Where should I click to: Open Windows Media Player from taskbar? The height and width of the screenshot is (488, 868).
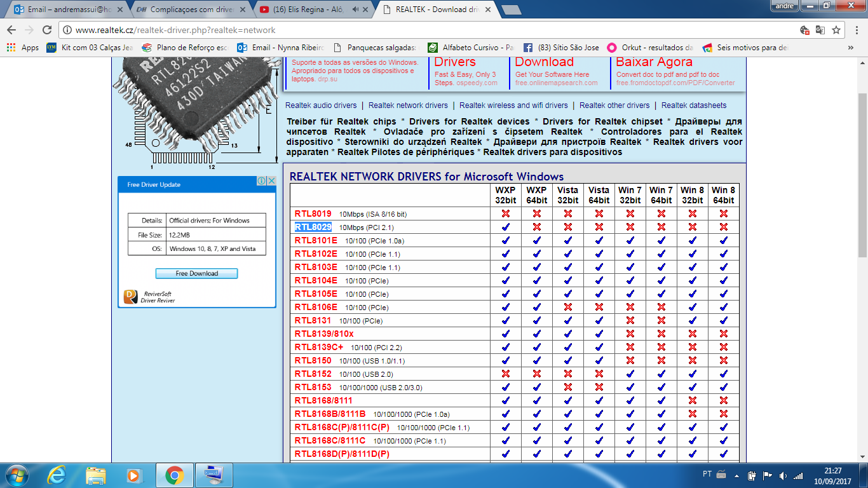pos(133,475)
